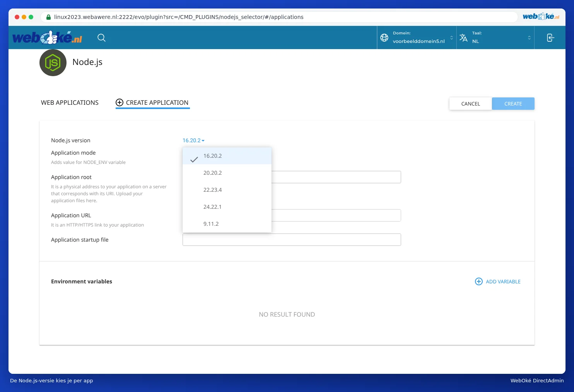Select Node.js version 20.20.2
The height and width of the screenshot is (392, 574).
point(227,173)
